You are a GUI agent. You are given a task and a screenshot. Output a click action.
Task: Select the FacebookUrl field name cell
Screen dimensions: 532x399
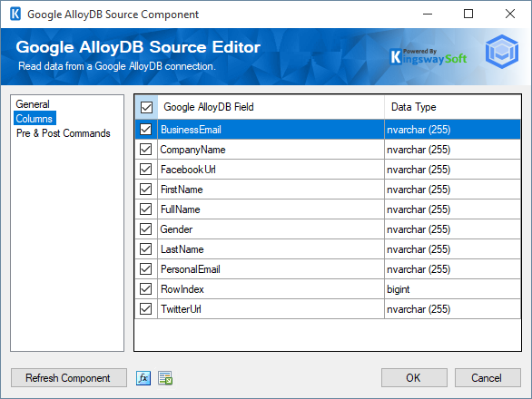coord(271,170)
